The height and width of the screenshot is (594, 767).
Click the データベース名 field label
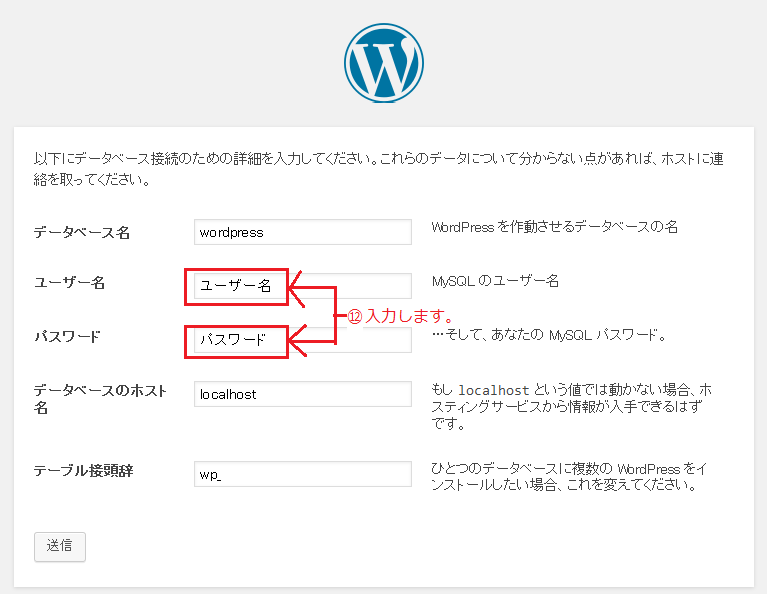[82, 232]
